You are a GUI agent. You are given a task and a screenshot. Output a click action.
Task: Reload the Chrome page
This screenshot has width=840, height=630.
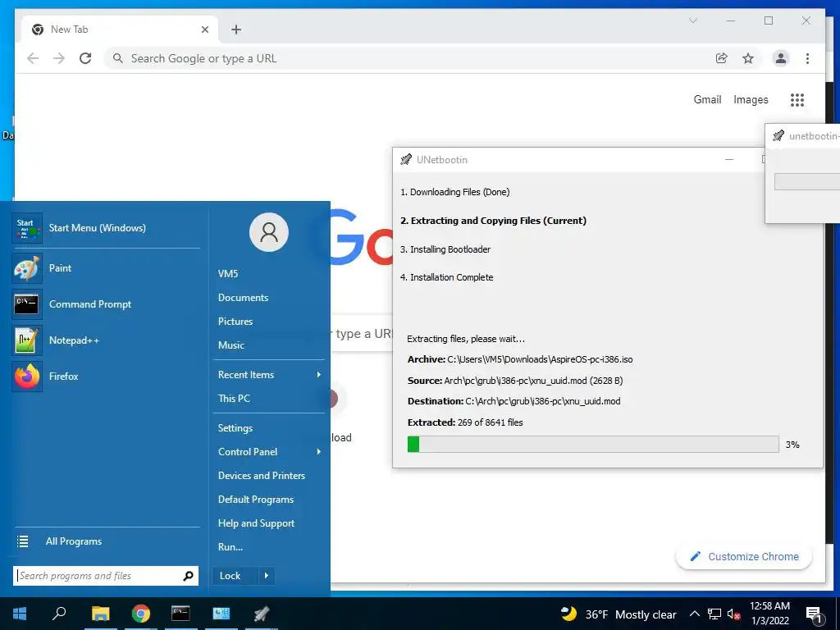coord(85,58)
